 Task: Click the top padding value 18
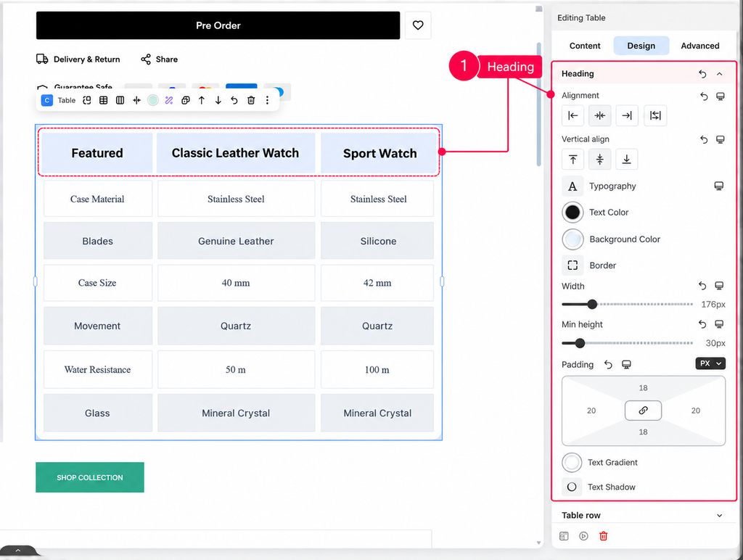643,388
